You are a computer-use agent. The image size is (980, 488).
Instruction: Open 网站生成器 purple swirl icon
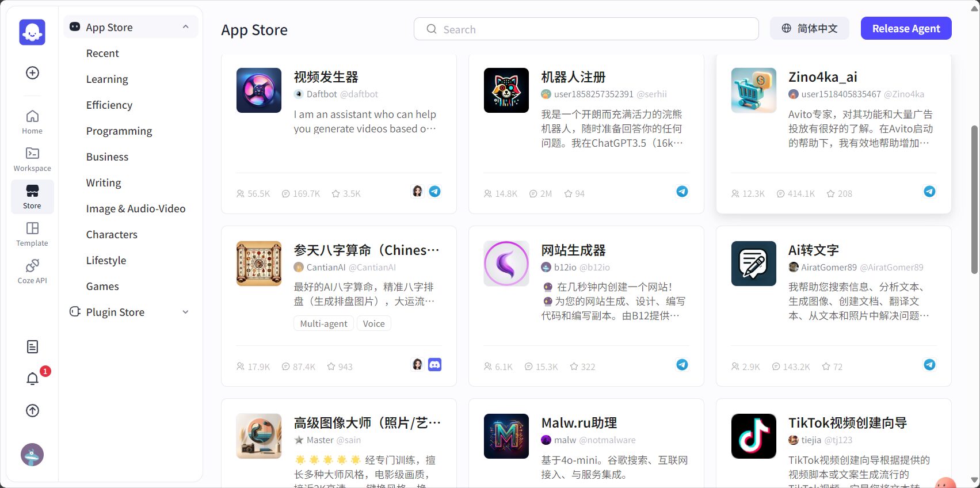click(506, 264)
